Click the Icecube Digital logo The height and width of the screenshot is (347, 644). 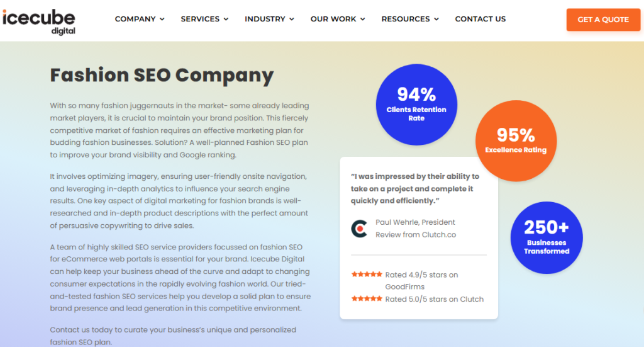pos(39,21)
